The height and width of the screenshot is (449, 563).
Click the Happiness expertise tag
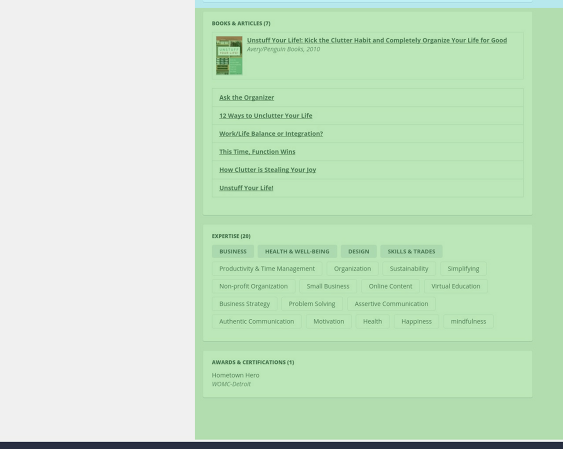click(417, 321)
